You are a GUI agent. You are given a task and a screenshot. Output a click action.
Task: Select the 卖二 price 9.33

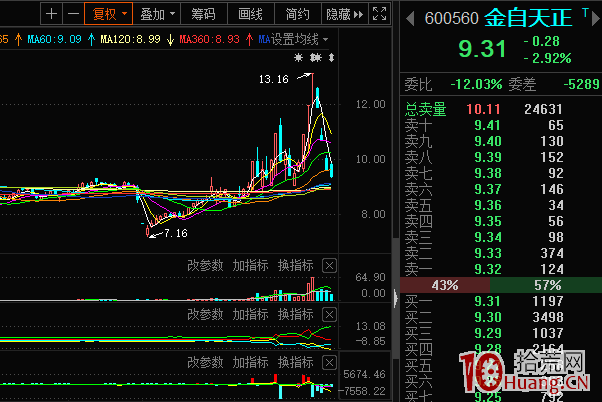[488, 253]
